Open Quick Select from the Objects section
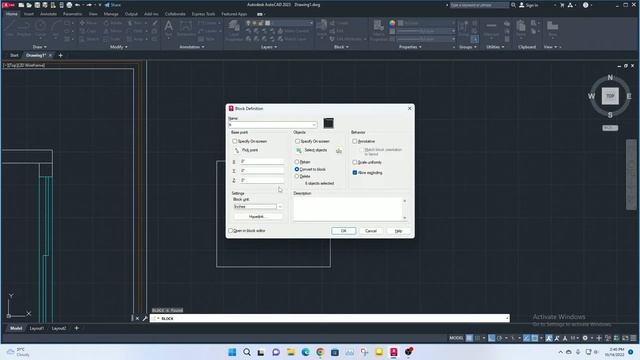Screen dimensions: 640x360 pos(339,151)
